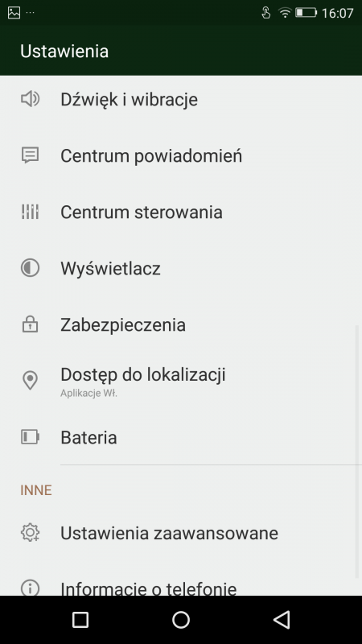362x644 pixels.
Task: Tap the info circle icon
Action: point(30,588)
